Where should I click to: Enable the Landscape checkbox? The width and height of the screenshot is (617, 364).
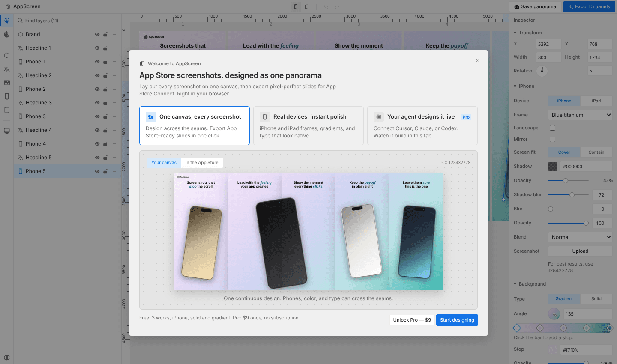[x=552, y=128]
